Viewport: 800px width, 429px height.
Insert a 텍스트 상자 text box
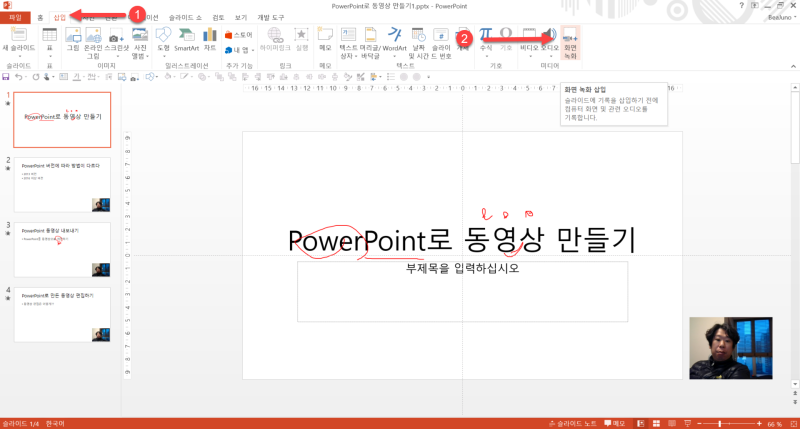[x=348, y=43]
